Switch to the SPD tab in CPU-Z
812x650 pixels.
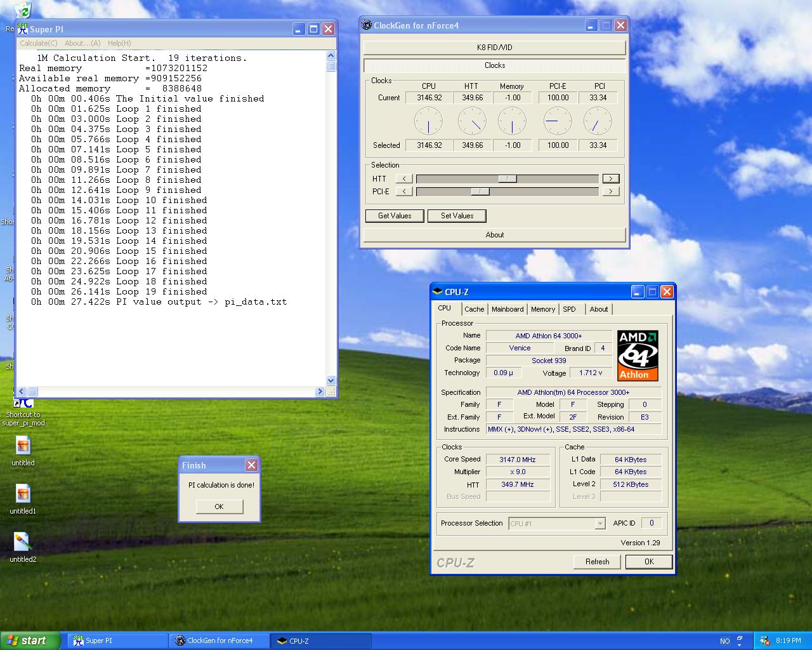[x=570, y=309]
